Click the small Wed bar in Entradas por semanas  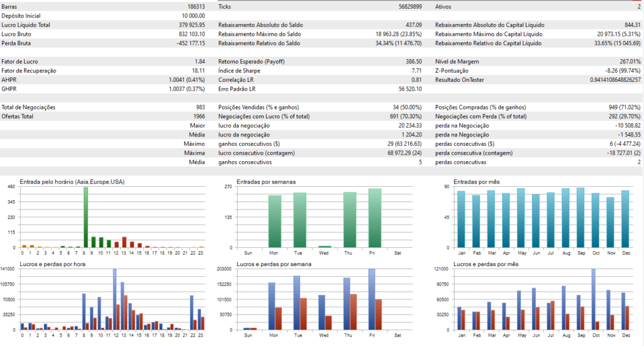[x=325, y=247]
